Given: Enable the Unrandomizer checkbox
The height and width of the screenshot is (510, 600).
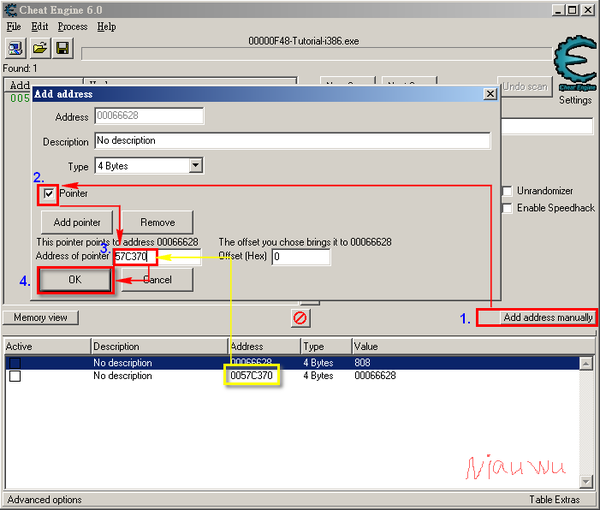Looking at the screenshot, I should (x=507, y=191).
